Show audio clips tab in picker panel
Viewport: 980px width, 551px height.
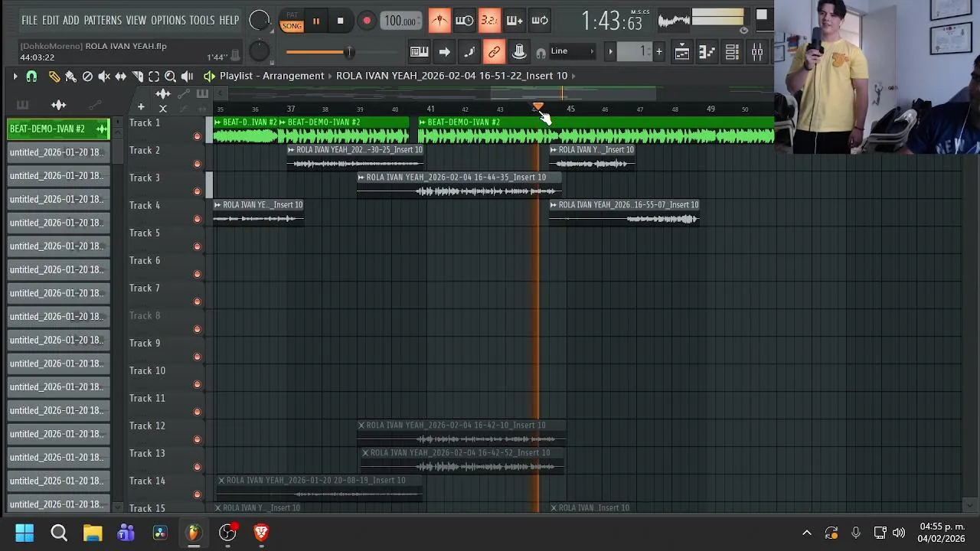[59, 105]
